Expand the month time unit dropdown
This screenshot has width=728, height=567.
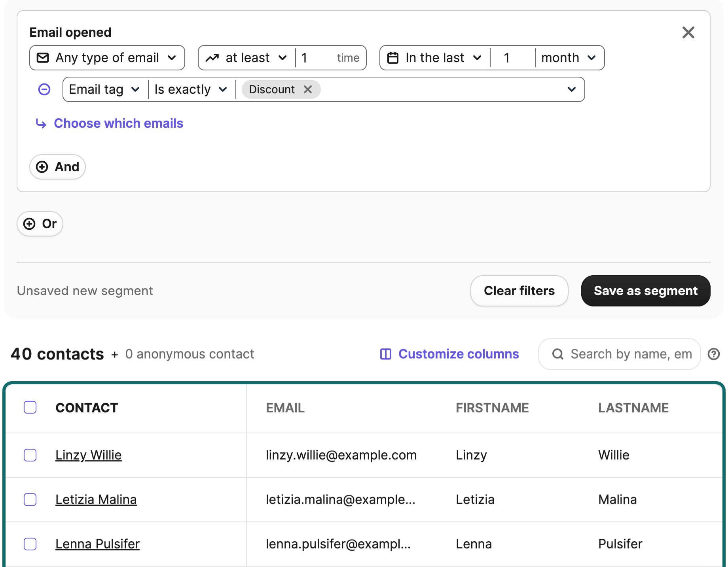[x=568, y=58]
